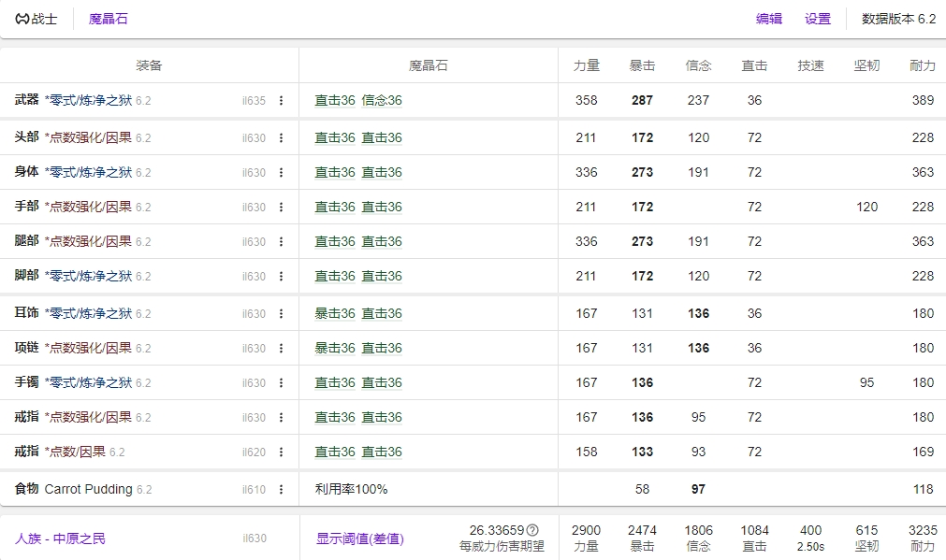This screenshot has width=946, height=560.
Task: Switch to the 魔晶石 tab
Action: (x=110, y=18)
